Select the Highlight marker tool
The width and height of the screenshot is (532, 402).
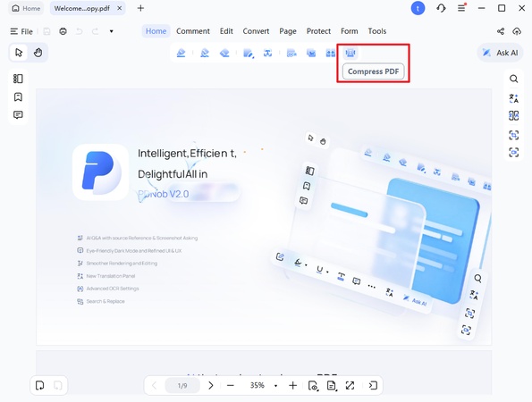pos(182,53)
